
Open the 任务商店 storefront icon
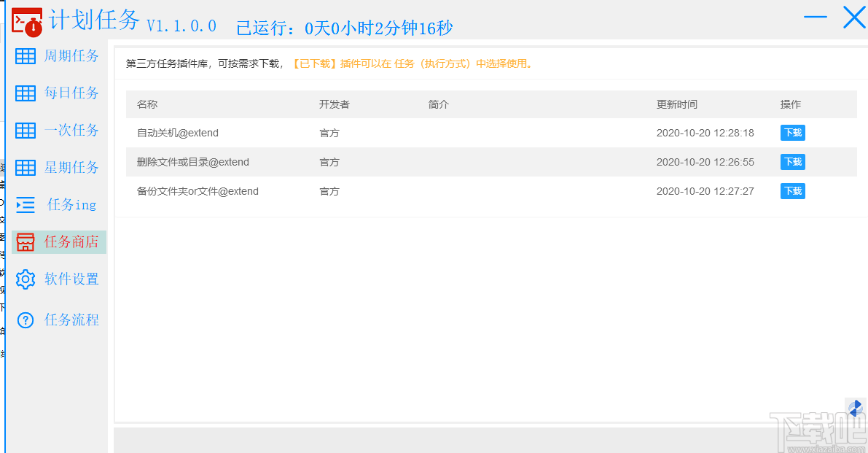click(x=26, y=241)
